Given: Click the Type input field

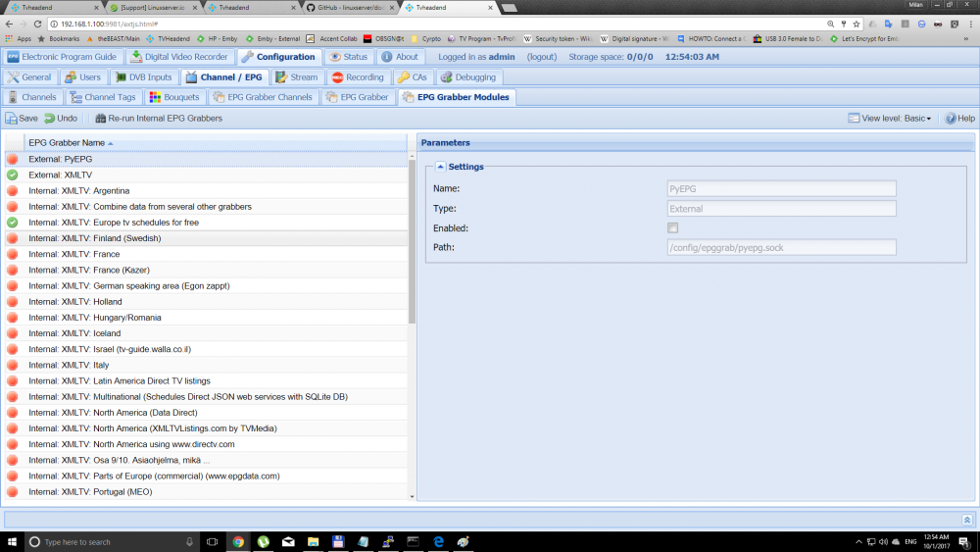Looking at the screenshot, I should pos(781,209).
